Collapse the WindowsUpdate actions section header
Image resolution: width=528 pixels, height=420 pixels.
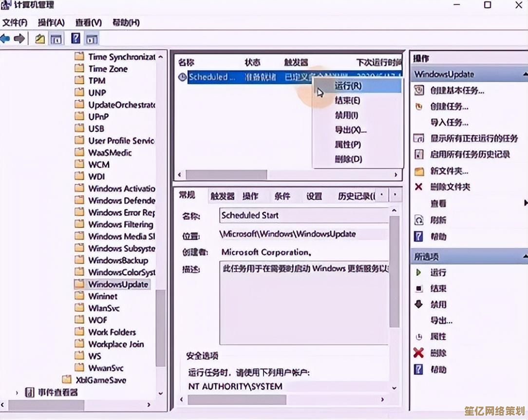525,75
